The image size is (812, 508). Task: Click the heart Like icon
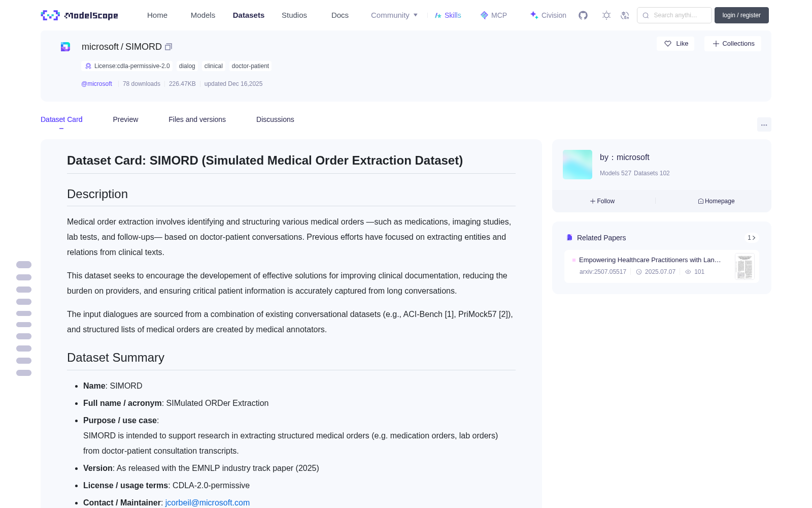[x=668, y=44]
